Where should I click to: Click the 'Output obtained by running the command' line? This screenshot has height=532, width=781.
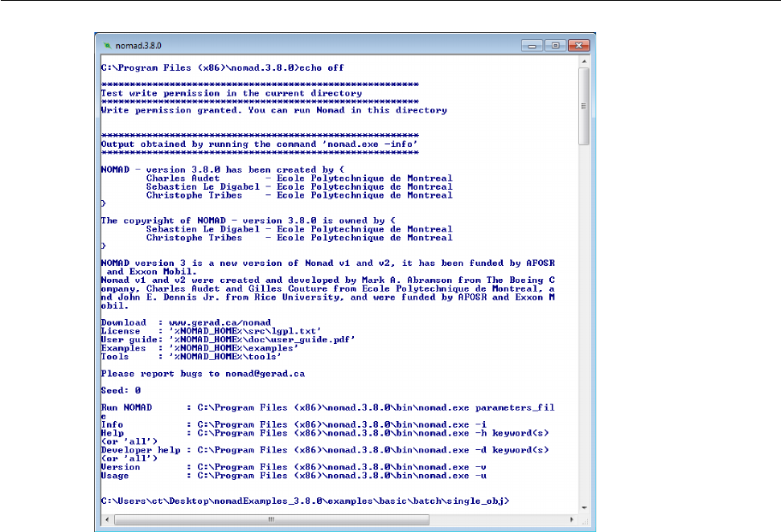pos(259,145)
